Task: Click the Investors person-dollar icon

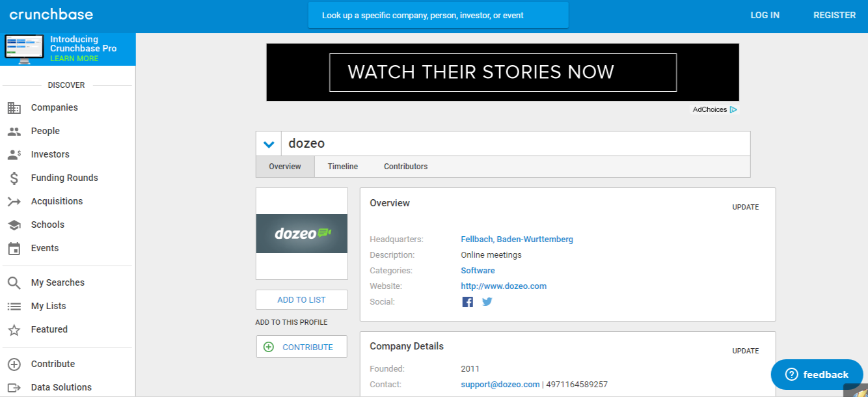Action: 14,154
